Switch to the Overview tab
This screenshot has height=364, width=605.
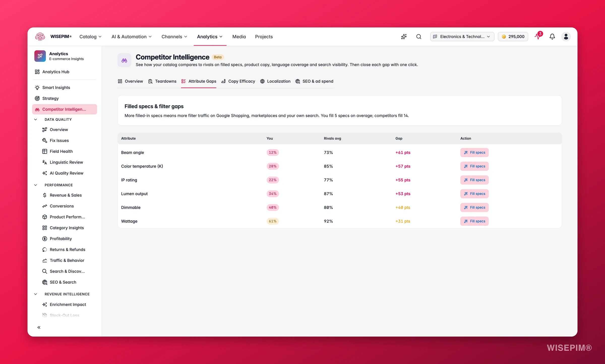[x=130, y=81]
